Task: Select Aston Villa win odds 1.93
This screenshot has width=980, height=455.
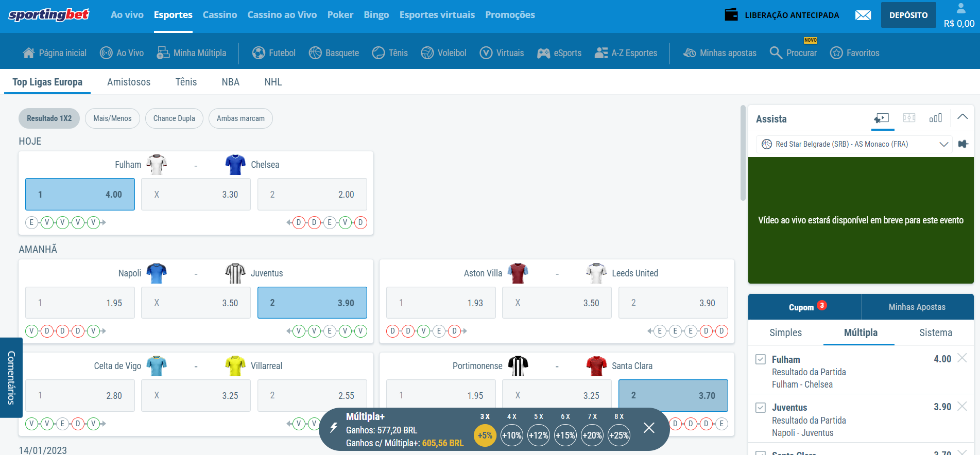Action: pyautogui.click(x=441, y=303)
